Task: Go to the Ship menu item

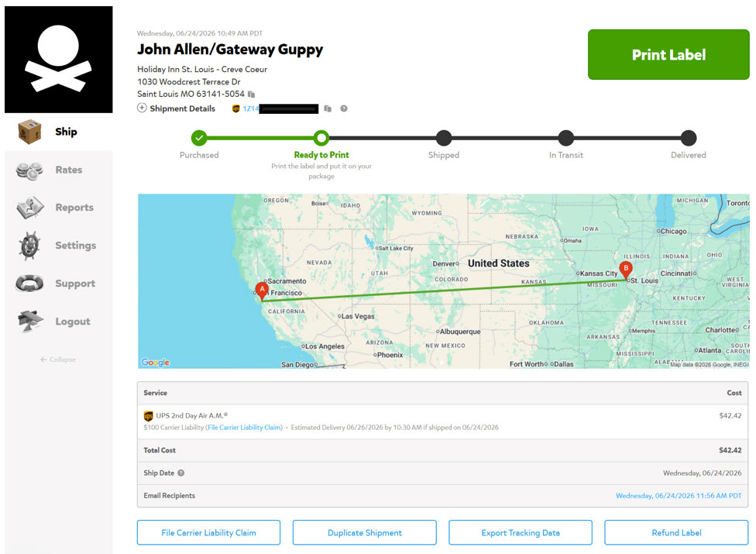Action: [66, 132]
